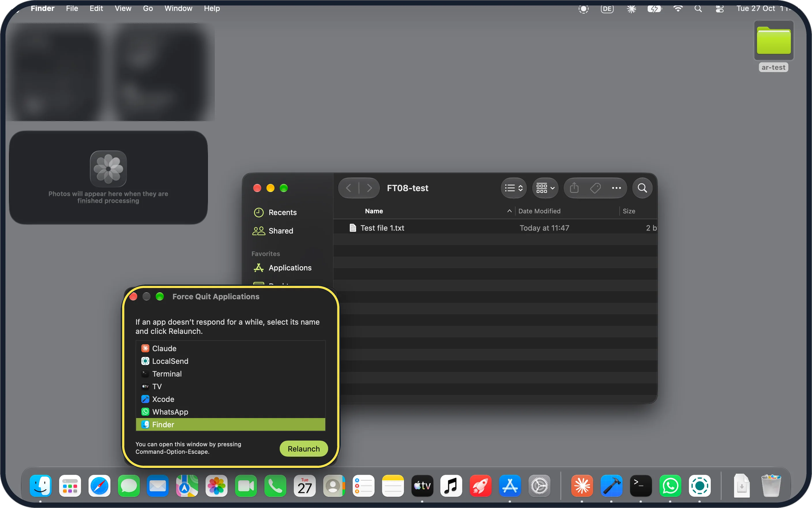This screenshot has height=508, width=812.
Task: Open System Settings from the Dock
Action: 539,486
